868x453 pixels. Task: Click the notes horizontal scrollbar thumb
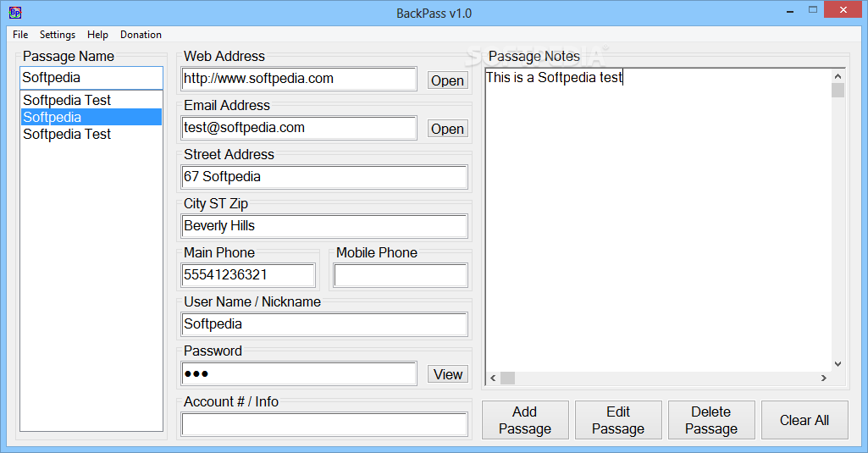[x=507, y=378]
